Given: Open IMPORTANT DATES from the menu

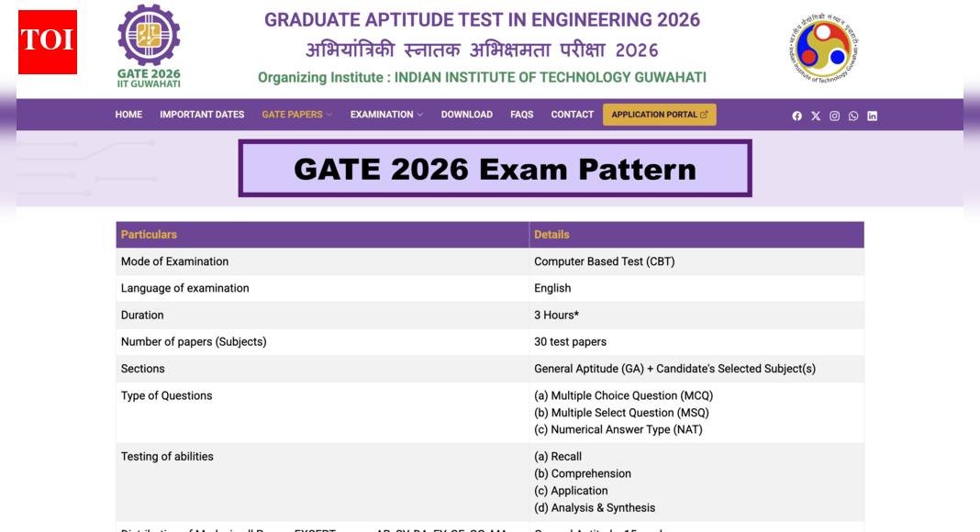Looking at the screenshot, I should 202,115.
